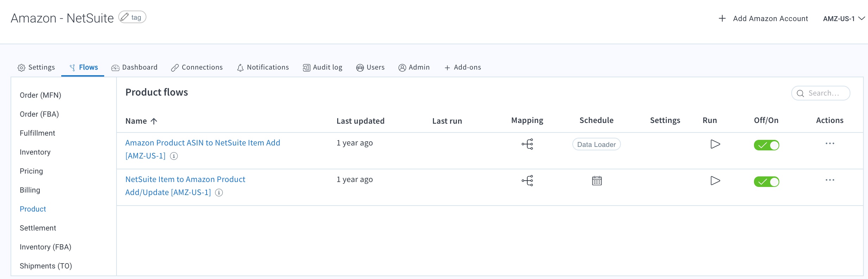Click Add Amazon Account
868x279 pixels.
[x=763, y=19]
